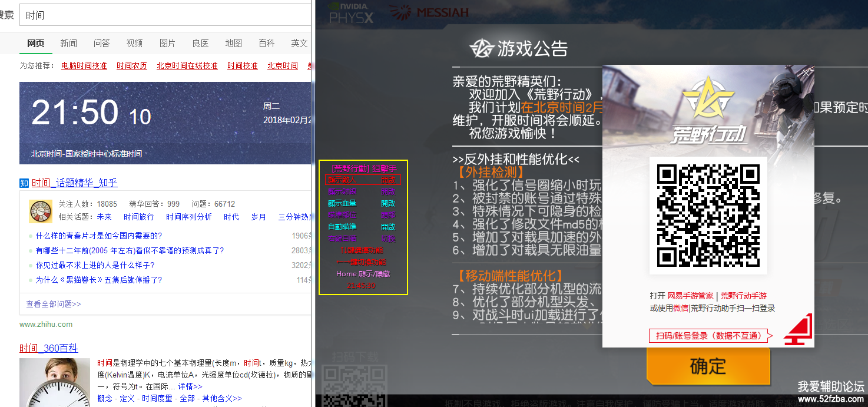Switch the 右鍵自瞄 option in overlay

363,239
